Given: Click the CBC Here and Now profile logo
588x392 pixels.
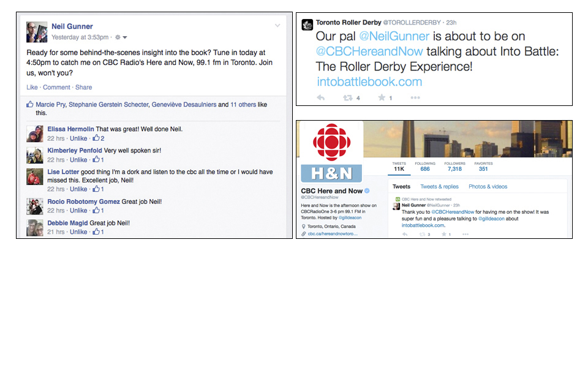Looking at the screenshot, I should (x=331, y=153).
